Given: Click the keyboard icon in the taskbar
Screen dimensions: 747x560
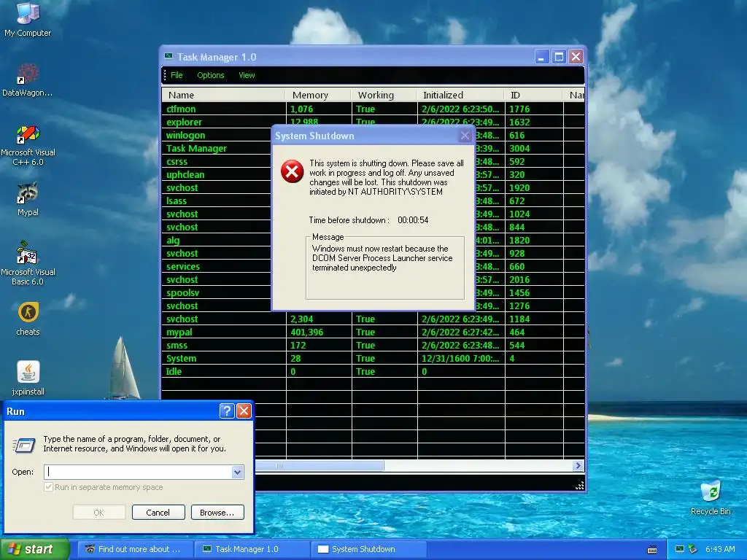Looking at the screenshot, I should click(x=652, y=550).
